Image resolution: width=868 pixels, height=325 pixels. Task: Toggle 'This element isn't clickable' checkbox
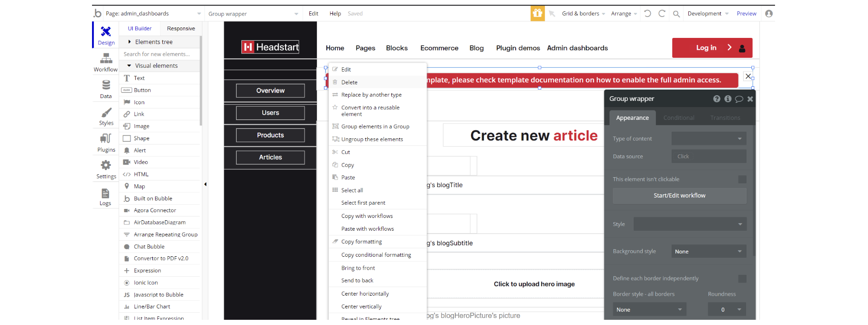(x=742, y=179)
